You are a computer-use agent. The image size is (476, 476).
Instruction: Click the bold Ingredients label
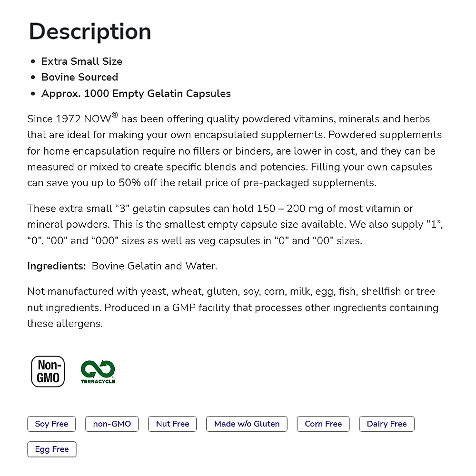coord(56,266)
